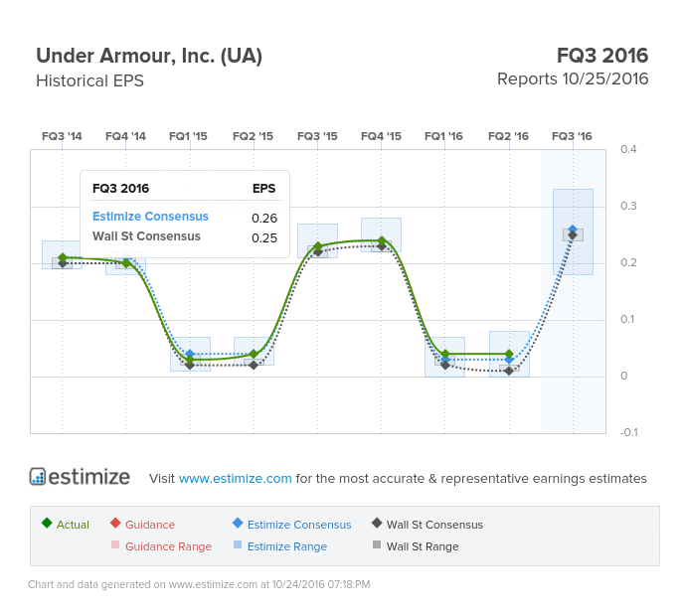Select the FQ4 '14 quarter label
The height and width of the screenshot is (616, 681).
[125, 136]
